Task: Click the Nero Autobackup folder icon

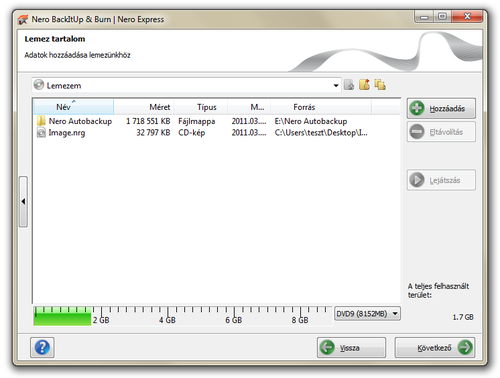Action: click(41, 121)
